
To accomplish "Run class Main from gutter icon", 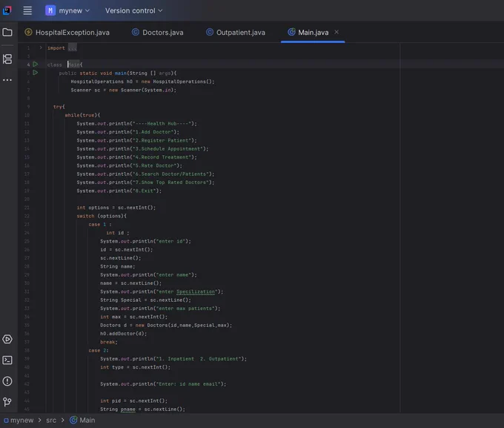I will coord(36,65).
